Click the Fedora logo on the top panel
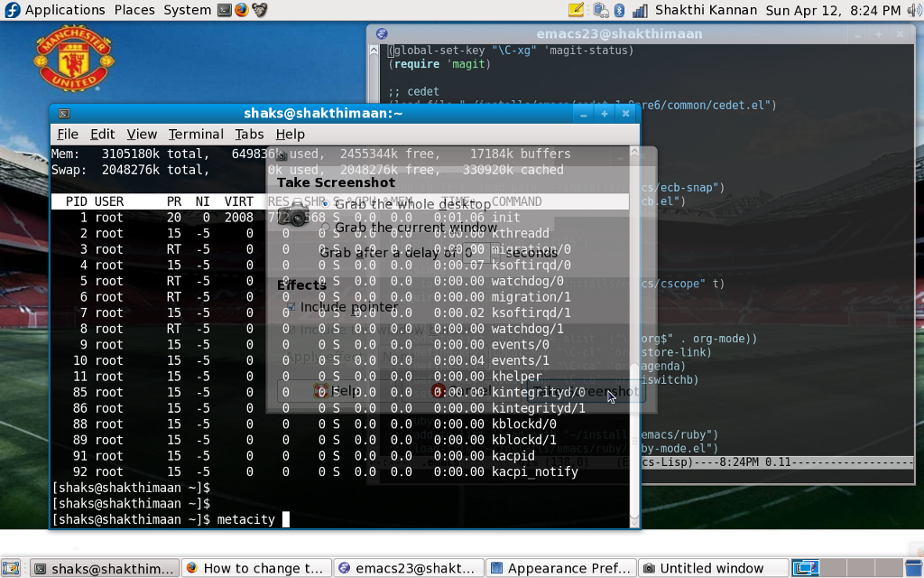Viewport: 924px width, 578px height. 12,10
